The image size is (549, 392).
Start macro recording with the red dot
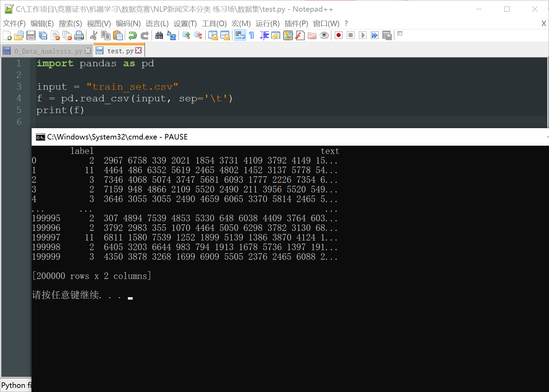[x=339, y=35]
